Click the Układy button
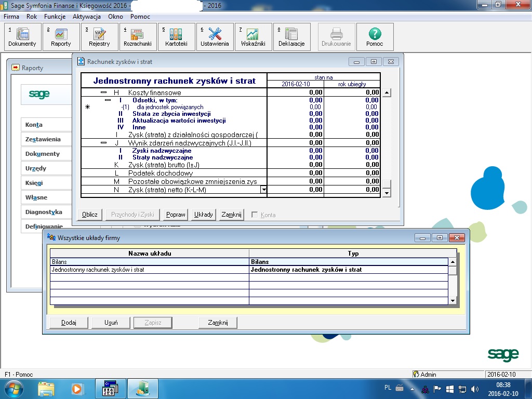The image size is (532, 399). click(x=204, y=215)
